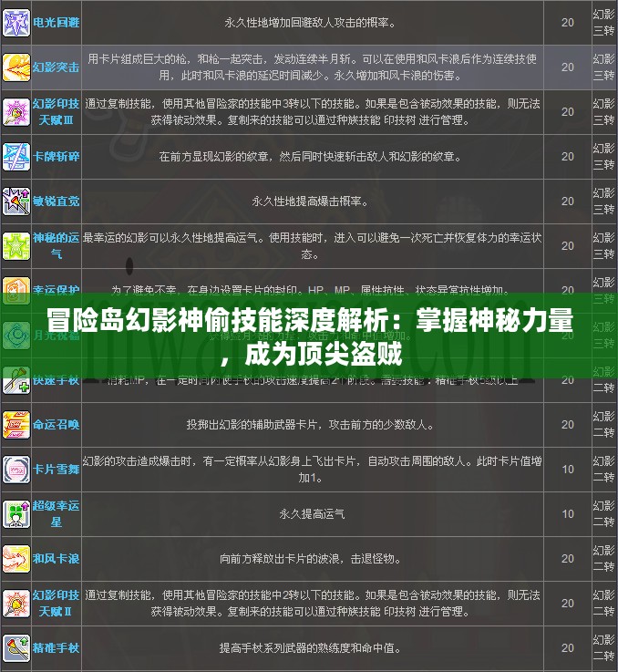This screenshot has height=672, width=618.
Task: Click max level 20 in 精准手杖 row
Action: (568, 648)
